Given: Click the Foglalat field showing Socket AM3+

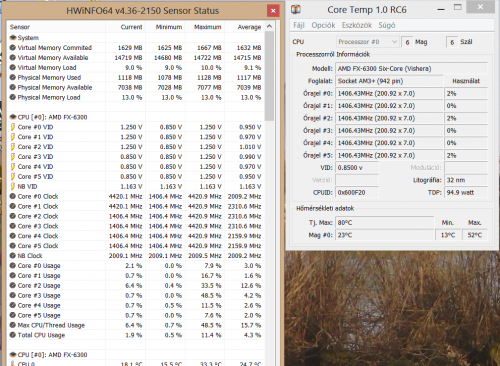Looking at the screenshot, I should point(389,81).
